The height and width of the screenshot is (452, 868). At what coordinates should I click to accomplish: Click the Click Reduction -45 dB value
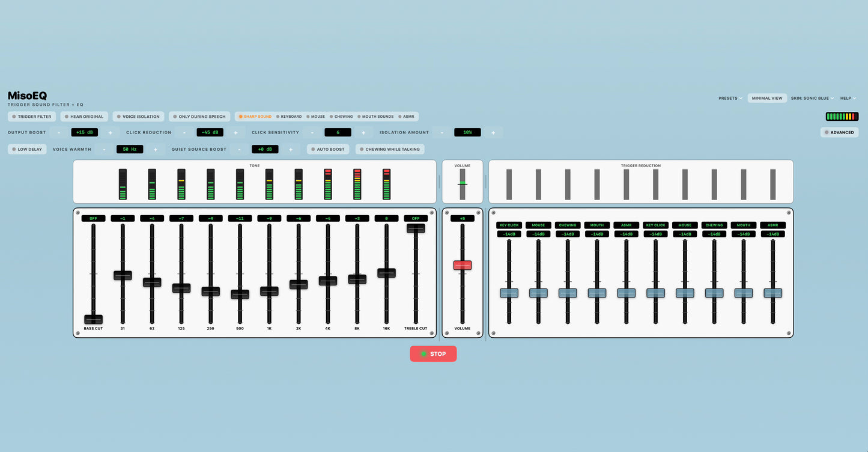[x=210, y=132]
